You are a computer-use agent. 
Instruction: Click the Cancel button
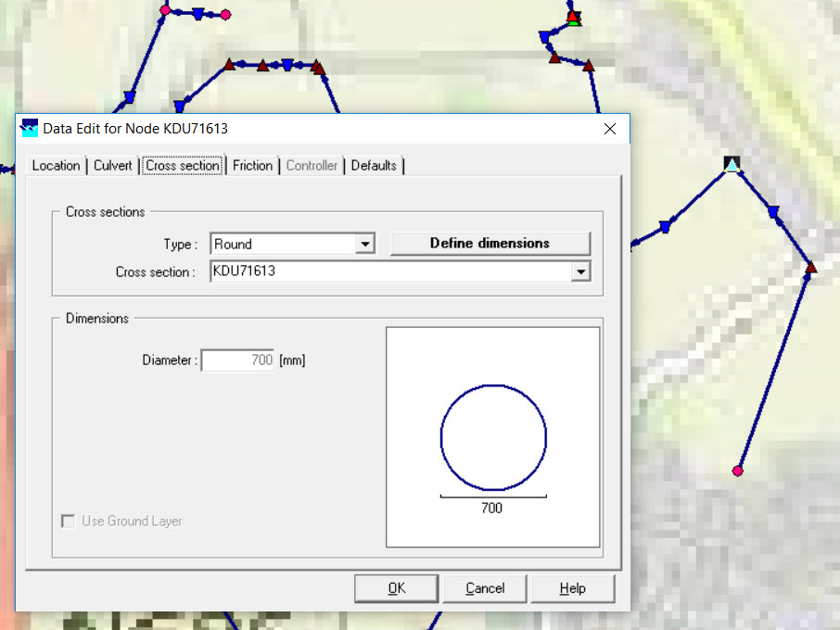485,588
